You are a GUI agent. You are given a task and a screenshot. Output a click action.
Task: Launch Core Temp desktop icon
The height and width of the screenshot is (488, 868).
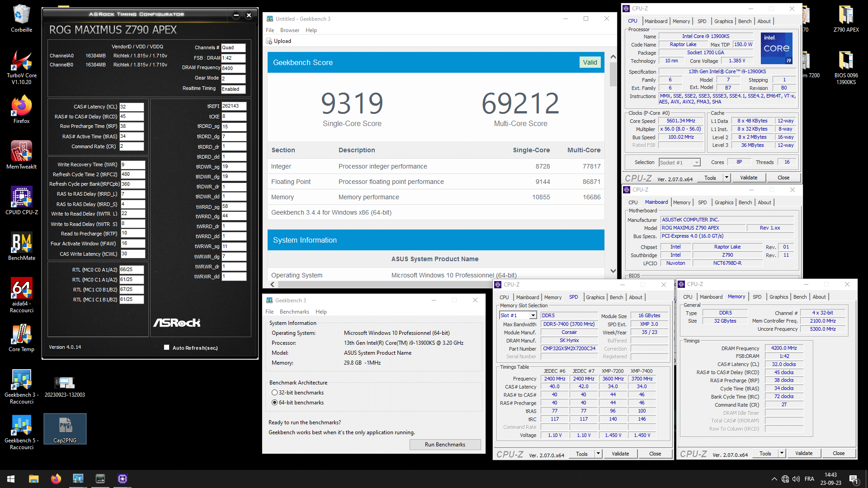[21, 338]
